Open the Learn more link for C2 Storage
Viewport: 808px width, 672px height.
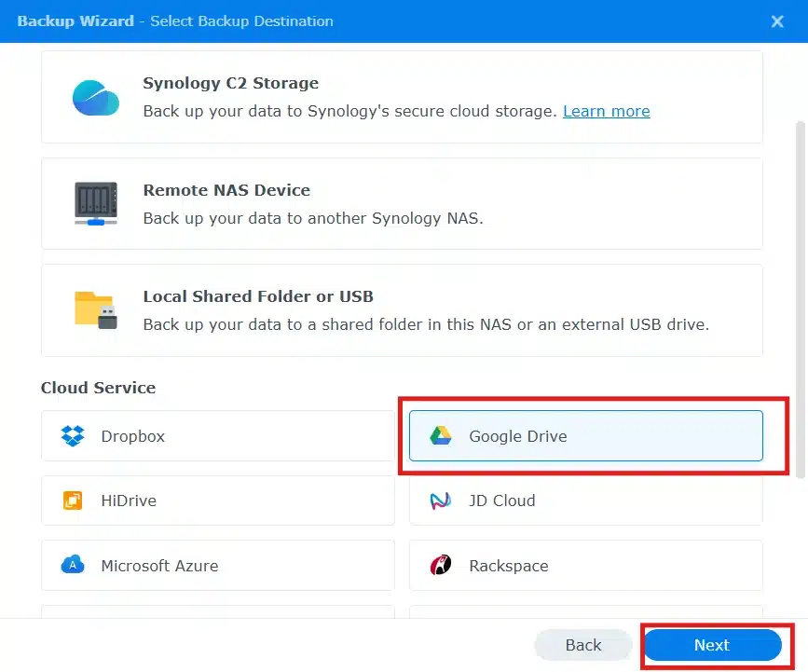pos(607,111)
